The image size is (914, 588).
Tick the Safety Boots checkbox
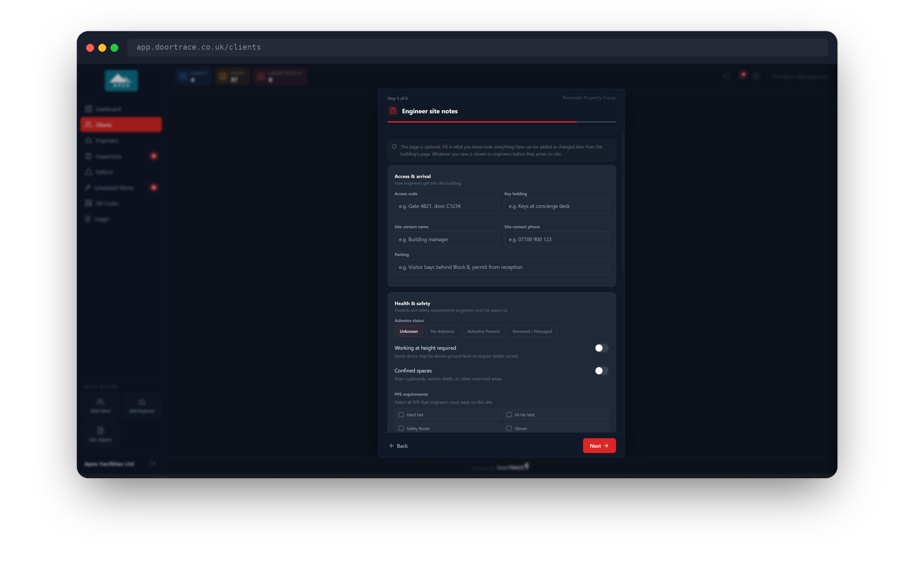(x=401, y=428)
